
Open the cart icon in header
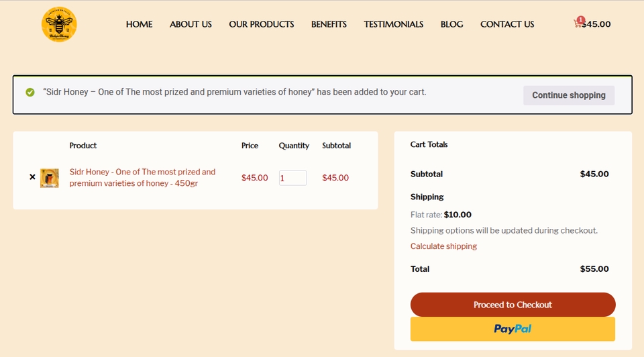[x=578, y=23]
